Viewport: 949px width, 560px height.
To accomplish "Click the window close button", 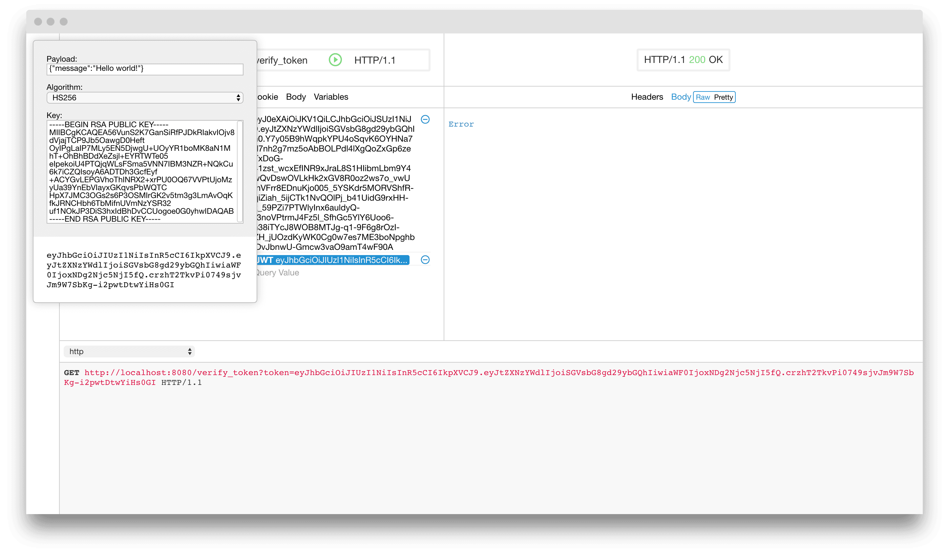I will point(38,22).
